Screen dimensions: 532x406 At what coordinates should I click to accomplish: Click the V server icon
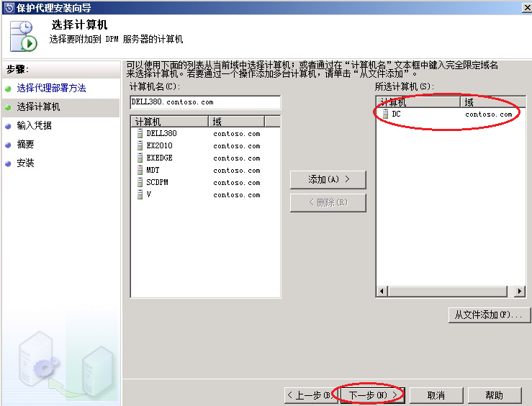pyautogui.click(x=140, y=194)
